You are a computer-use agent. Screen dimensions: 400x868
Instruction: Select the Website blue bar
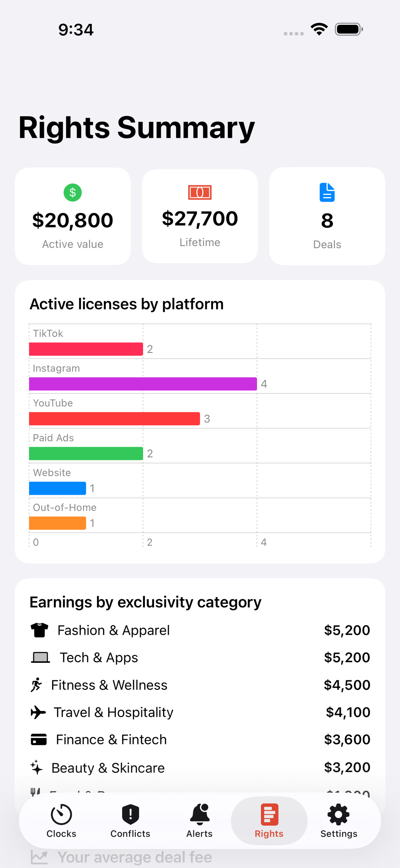58,488
